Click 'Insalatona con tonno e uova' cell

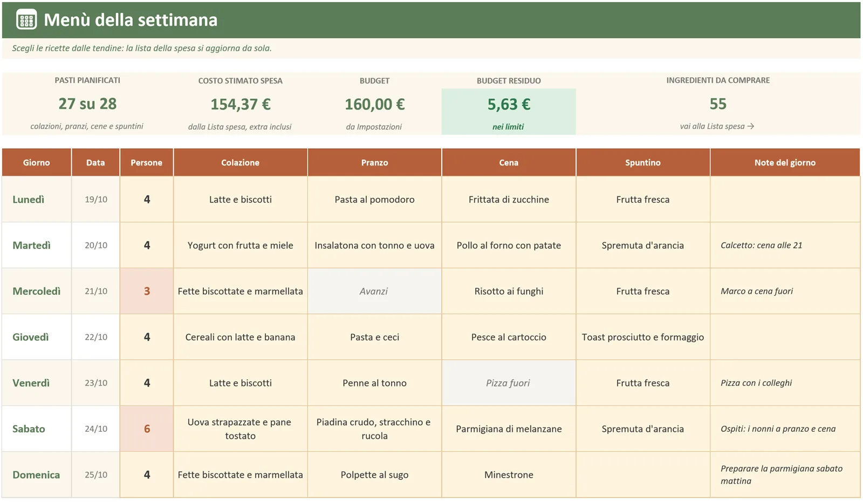point(374,245)
